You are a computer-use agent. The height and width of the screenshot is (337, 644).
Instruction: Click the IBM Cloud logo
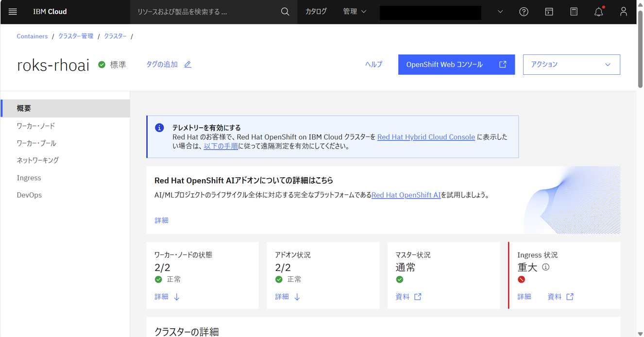[x=50, y=12]
